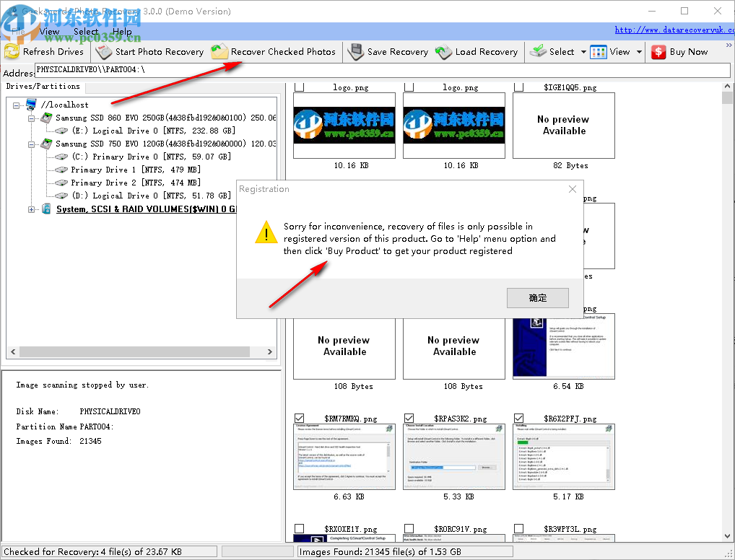Select the (E:) Logical Drive 0 entry

(153, 131)
